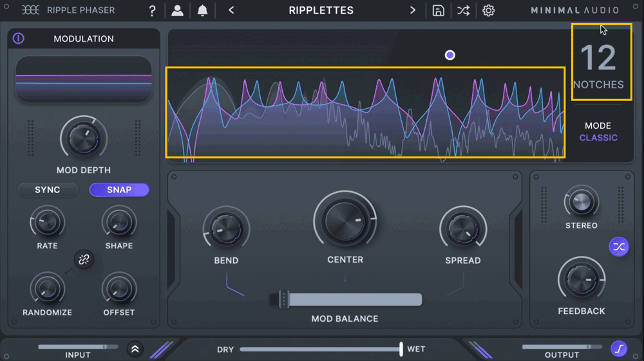Click the Spread modulation routing line
The image size is (644, 361).
coord(455,284)
